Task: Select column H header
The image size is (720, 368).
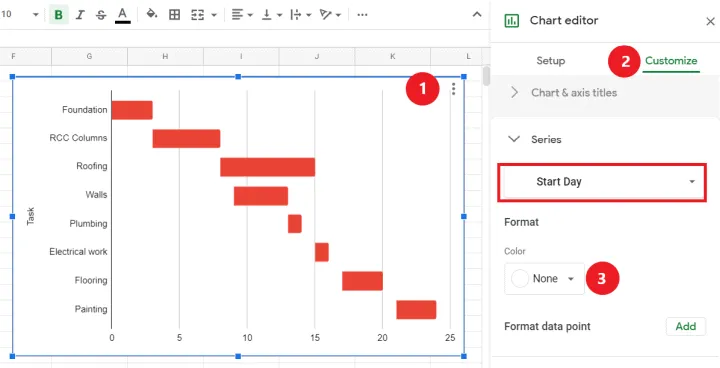Action: 165,57
